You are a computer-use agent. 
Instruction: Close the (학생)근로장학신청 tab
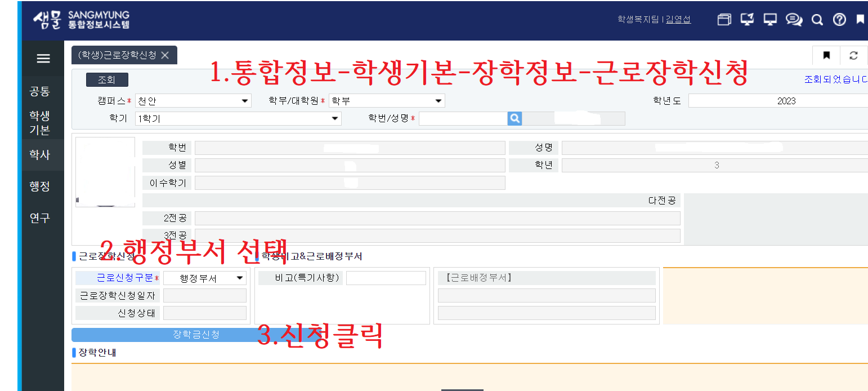click(x=165, y=55)
